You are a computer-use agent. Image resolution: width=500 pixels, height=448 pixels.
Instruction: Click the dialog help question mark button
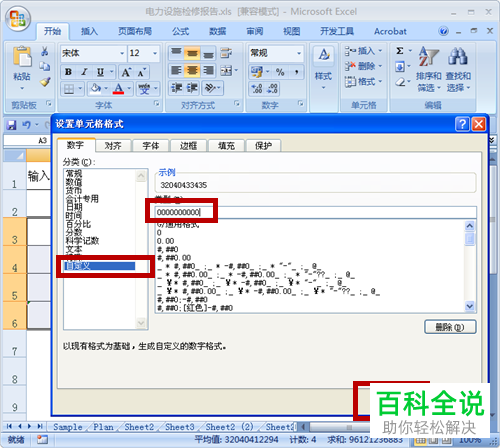(x=462, y=124)
